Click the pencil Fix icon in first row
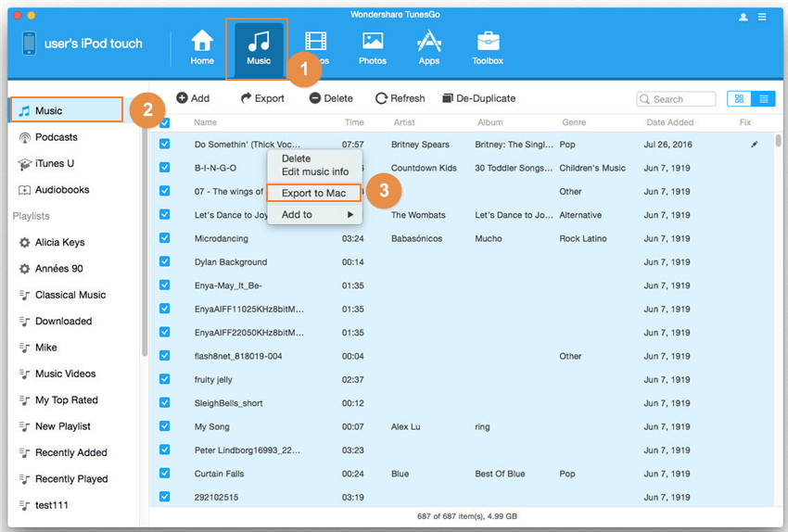 pyautogui.click(x=754, y=145)
